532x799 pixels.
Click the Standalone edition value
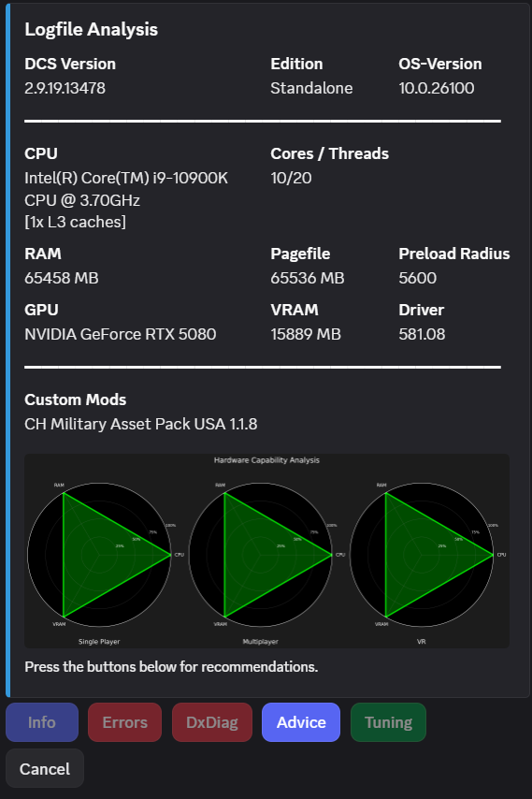click(311, 88)
